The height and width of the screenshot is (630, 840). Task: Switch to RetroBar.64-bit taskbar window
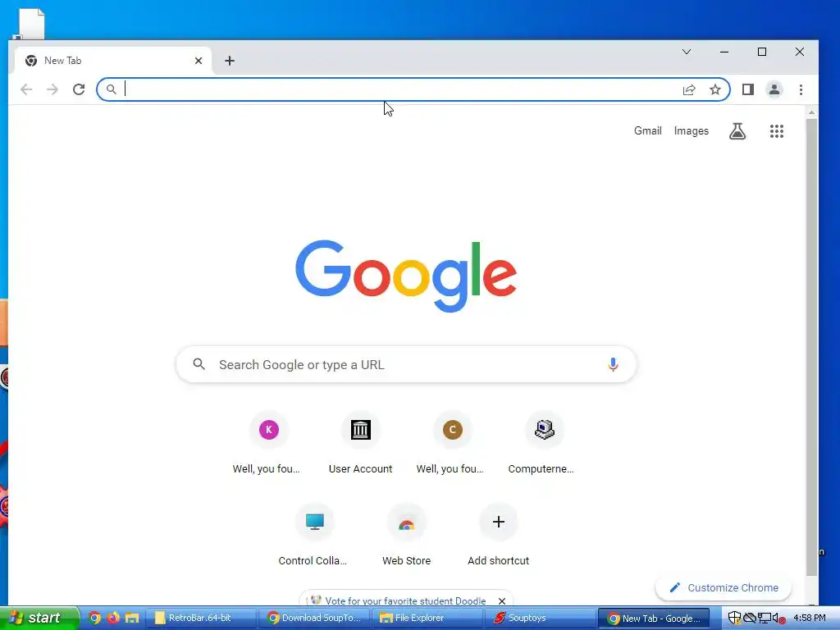(x=200, y=619)
